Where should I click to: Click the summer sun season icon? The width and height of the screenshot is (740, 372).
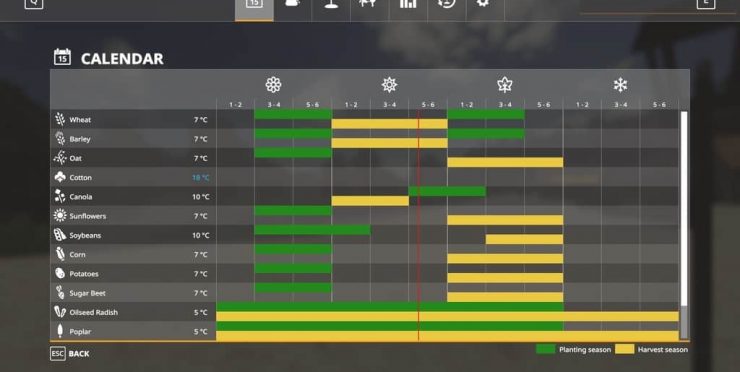tap(389, 85)
